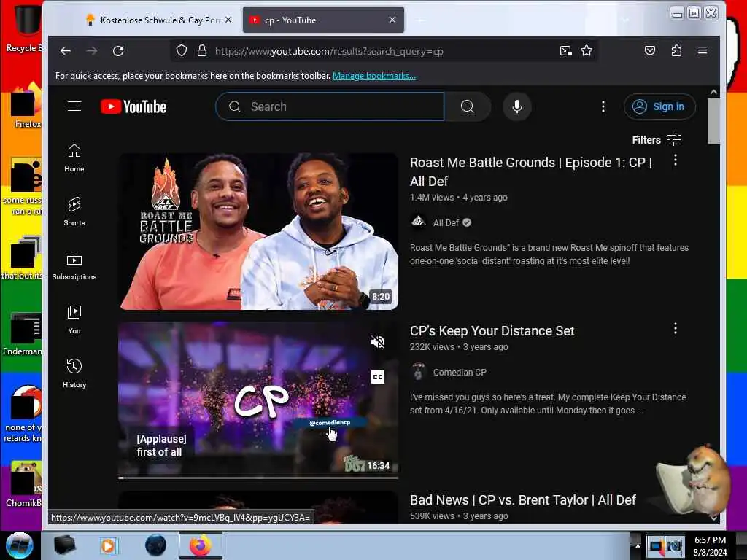Open the CP video preview thumbnail
This screenshot has width=747, height=560.
pyautogui.click(x=258, y=399)
